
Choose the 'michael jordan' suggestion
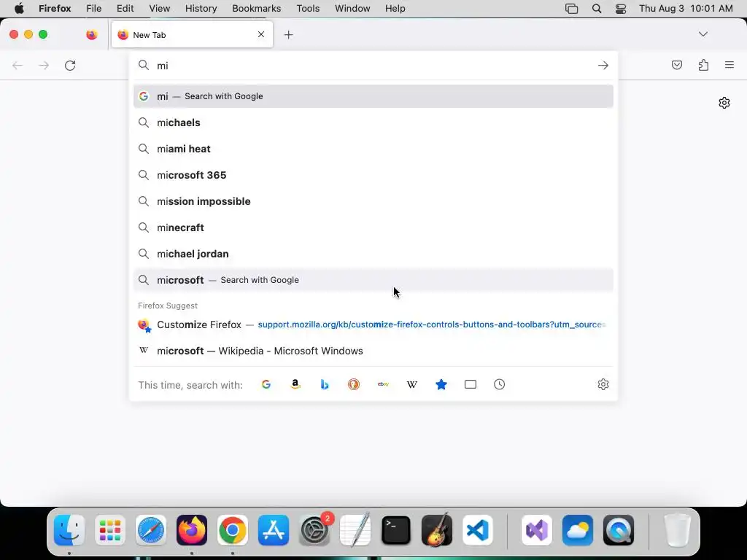373,254
